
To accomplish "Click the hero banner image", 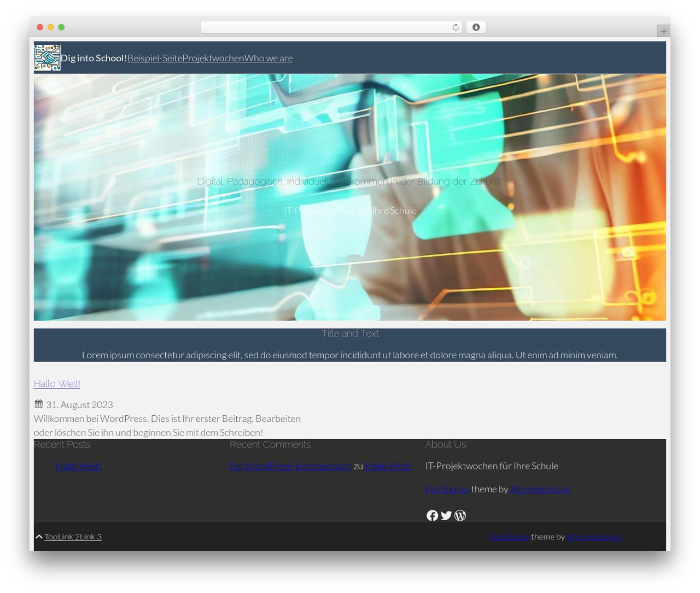I will tap(350, 197).
